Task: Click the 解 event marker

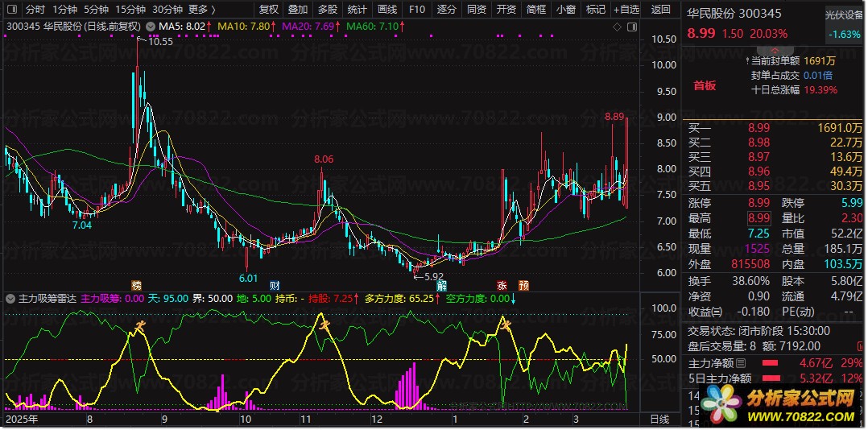Action: [441, 286]
